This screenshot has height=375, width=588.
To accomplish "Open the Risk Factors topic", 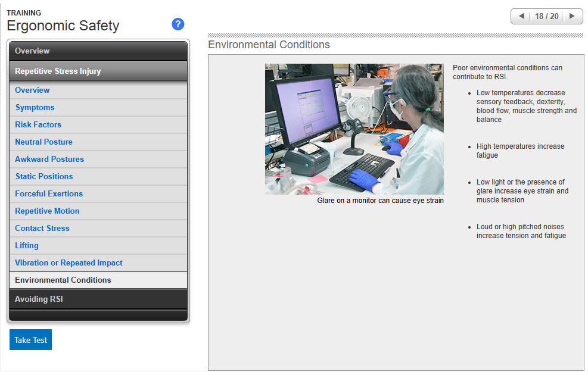I will pos(38,125).
